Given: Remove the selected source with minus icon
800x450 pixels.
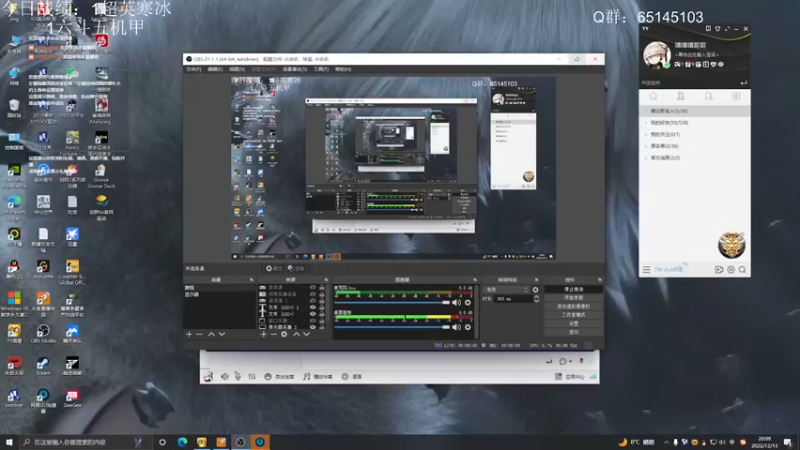Looking at the screenshot, I should pyautogui.click(x=273, y=334).
